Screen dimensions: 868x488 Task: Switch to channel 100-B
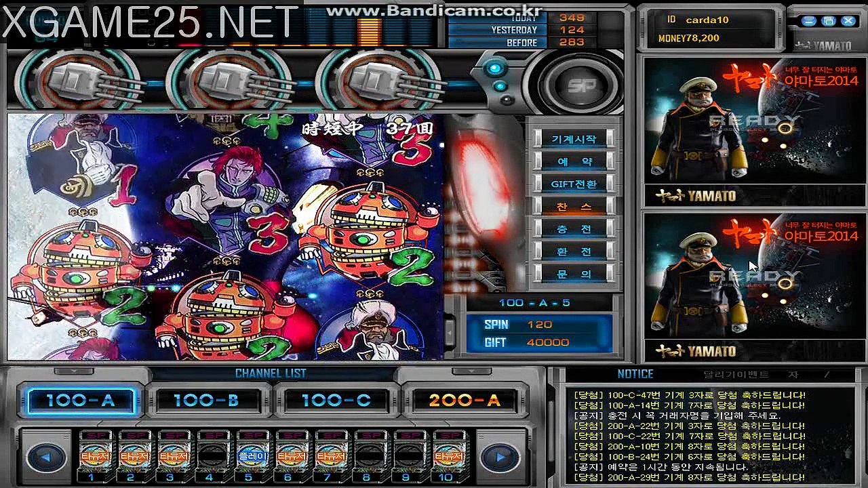point(206,401)
